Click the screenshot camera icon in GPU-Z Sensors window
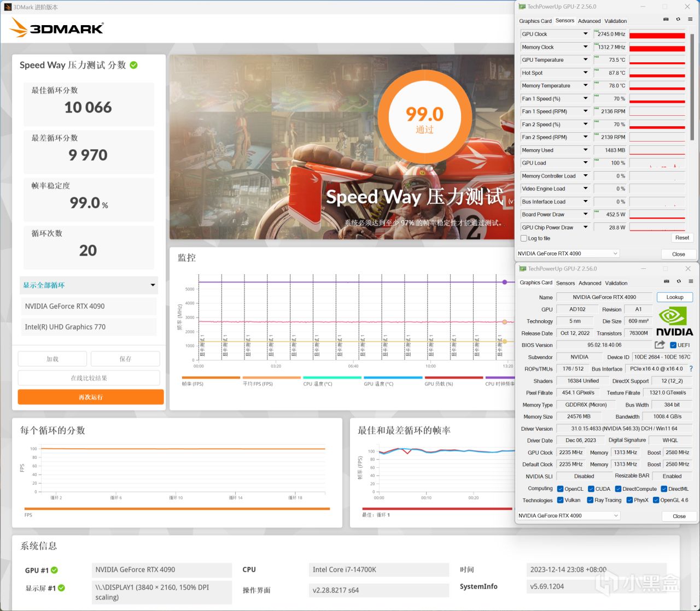 click(666, 19)
